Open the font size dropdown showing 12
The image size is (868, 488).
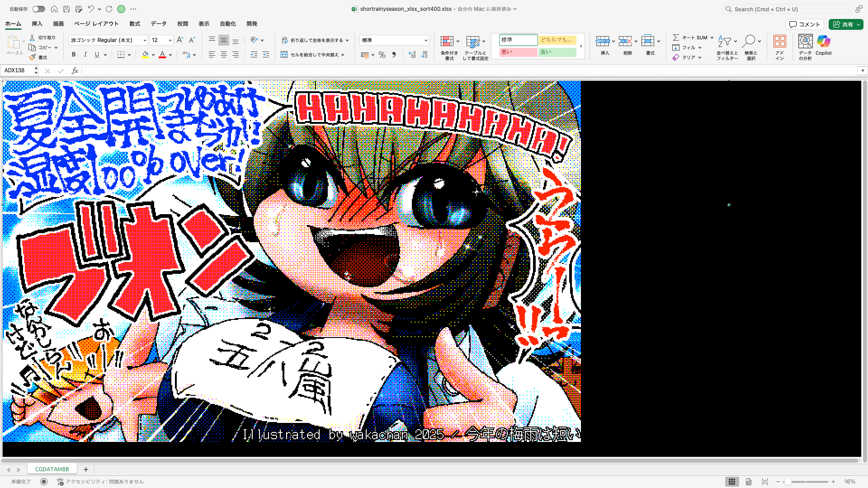[170, 40]
